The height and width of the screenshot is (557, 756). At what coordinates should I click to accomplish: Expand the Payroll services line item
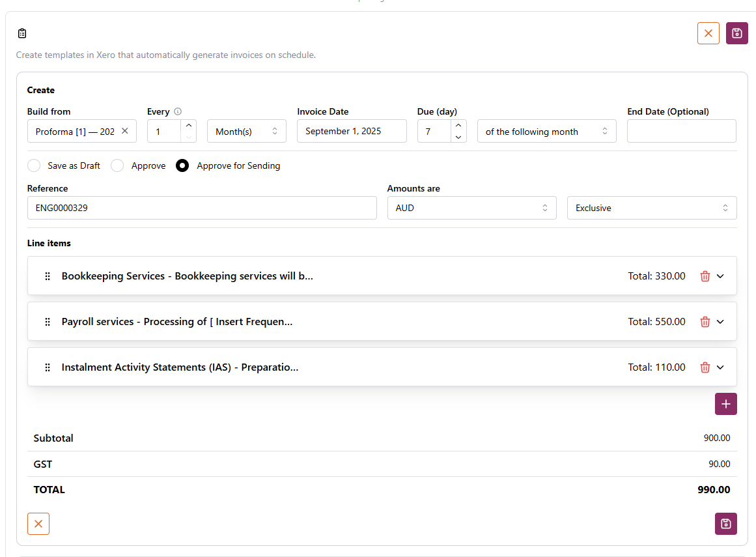point(720,322)
